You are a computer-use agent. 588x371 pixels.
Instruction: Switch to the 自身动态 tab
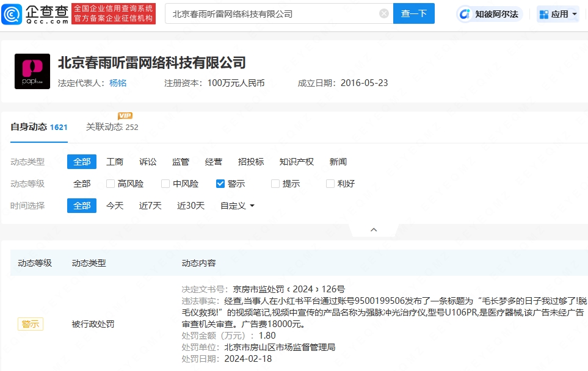tap(39, 127)
